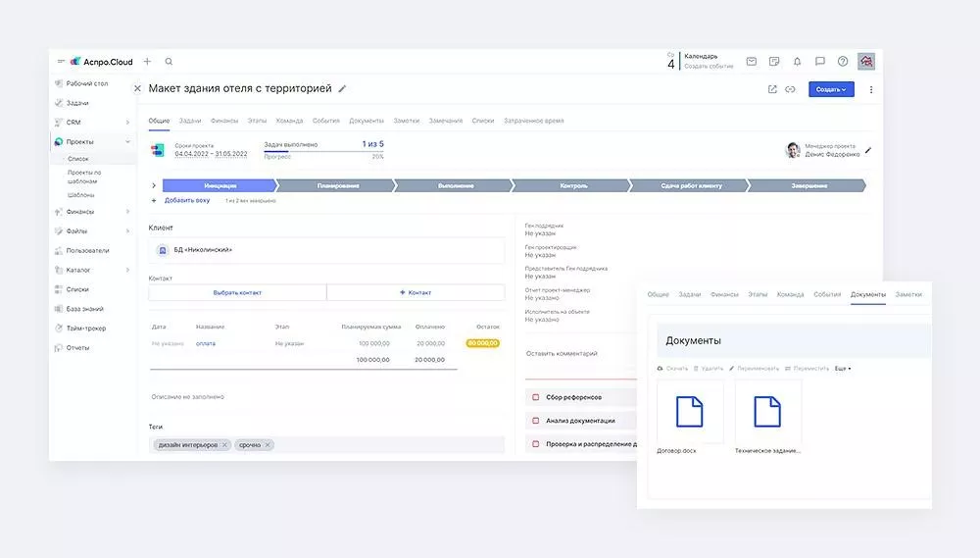Open the notifications bell icon
This screenshot has width=980, height=558.
(x=797, y=62)
